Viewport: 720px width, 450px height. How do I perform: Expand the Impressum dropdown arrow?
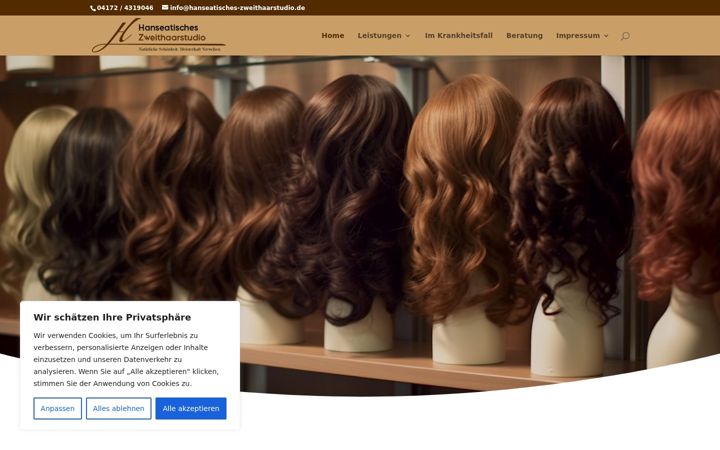tap(606, 36)
